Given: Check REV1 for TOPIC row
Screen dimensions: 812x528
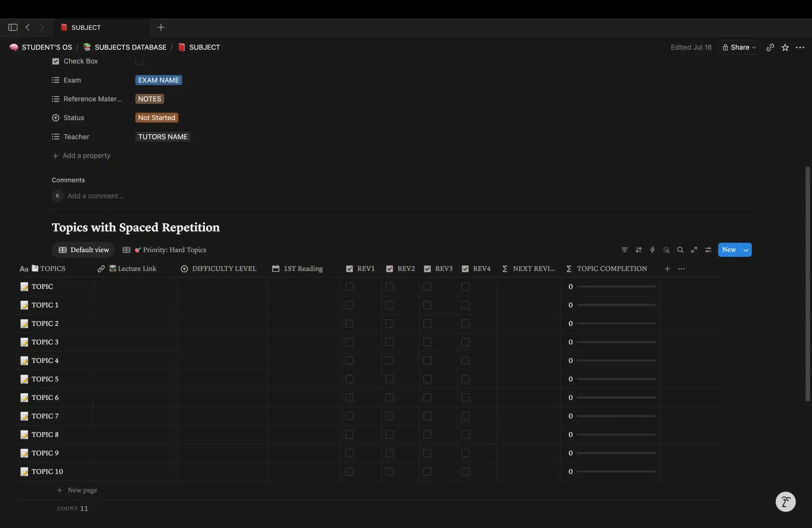Looking at the screenshot, I should pos(349,286).
